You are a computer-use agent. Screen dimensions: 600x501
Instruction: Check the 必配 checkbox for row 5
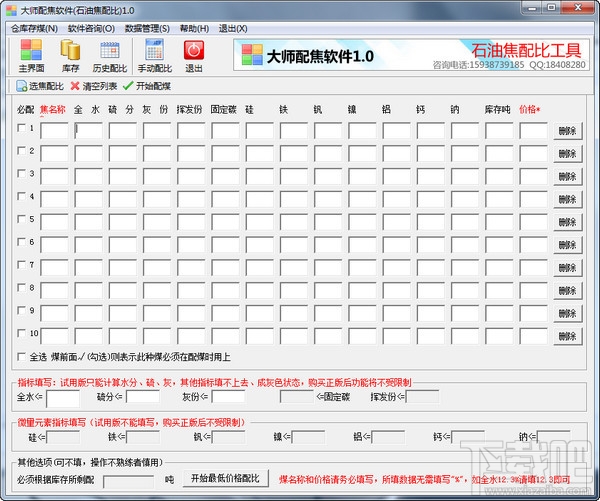[x=21, y=219]
